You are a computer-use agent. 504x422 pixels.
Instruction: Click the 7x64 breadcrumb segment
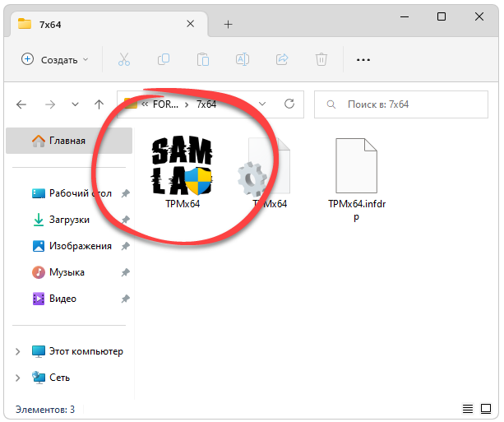pos(206,104)
